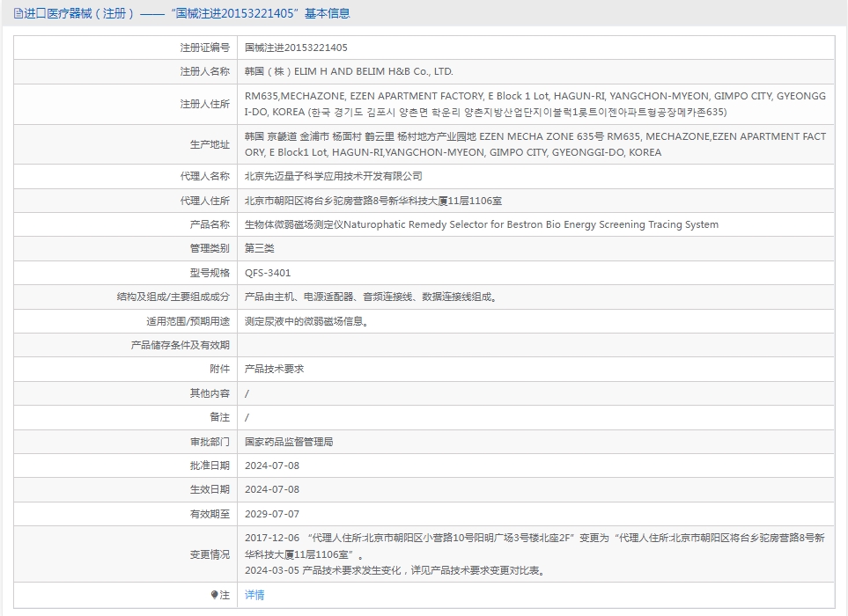Click the 适用范围 value 测定尿液中的微弱磁场信息
Viewport: 848px width, 616px height.
pyautogui.click(x=306, y=321)
